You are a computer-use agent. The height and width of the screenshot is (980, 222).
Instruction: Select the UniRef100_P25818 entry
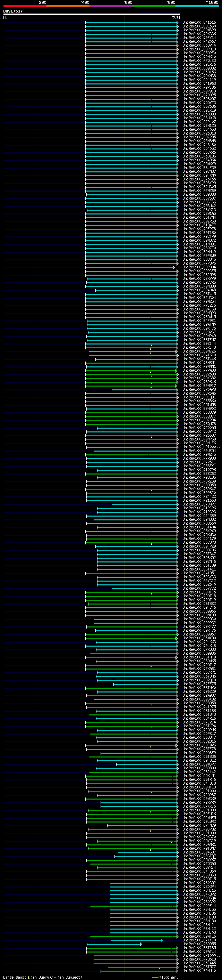click(199, 133)
